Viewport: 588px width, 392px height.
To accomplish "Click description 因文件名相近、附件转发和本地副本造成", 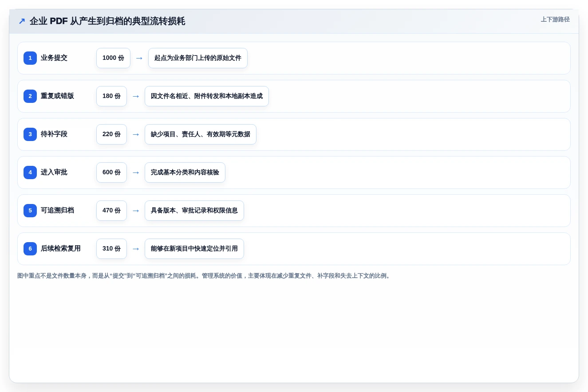I will [x=207, y=96].
